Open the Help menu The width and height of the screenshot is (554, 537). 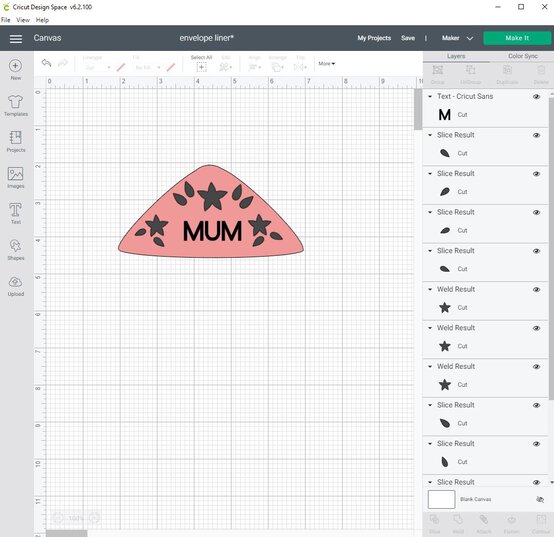click(x=42, y=20)
